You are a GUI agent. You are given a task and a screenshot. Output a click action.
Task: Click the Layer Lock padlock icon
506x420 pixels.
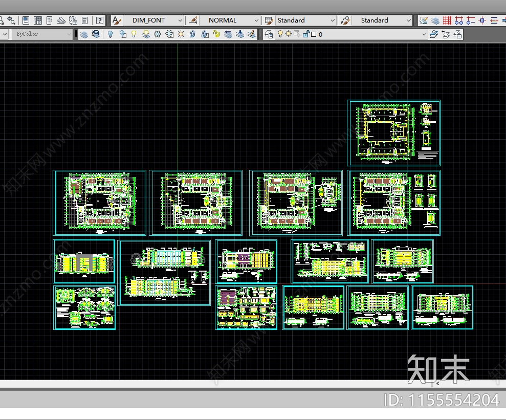[x=192, y=34]
